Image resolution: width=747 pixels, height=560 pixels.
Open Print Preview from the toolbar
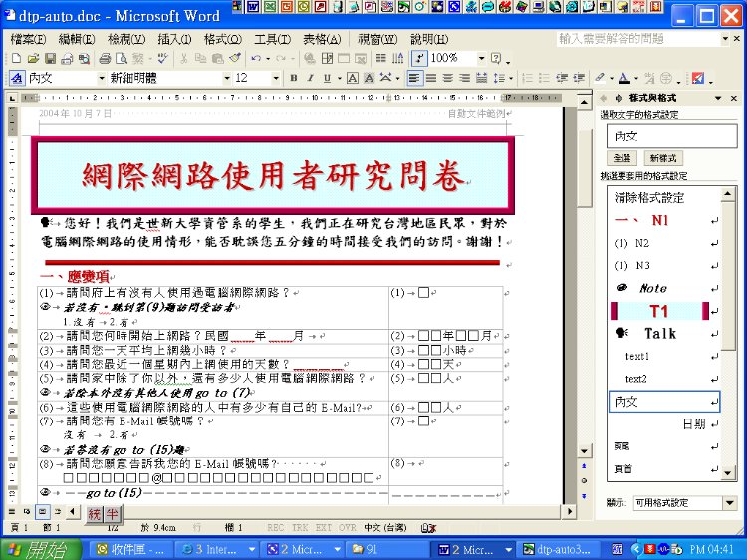(x=122, y=58)
